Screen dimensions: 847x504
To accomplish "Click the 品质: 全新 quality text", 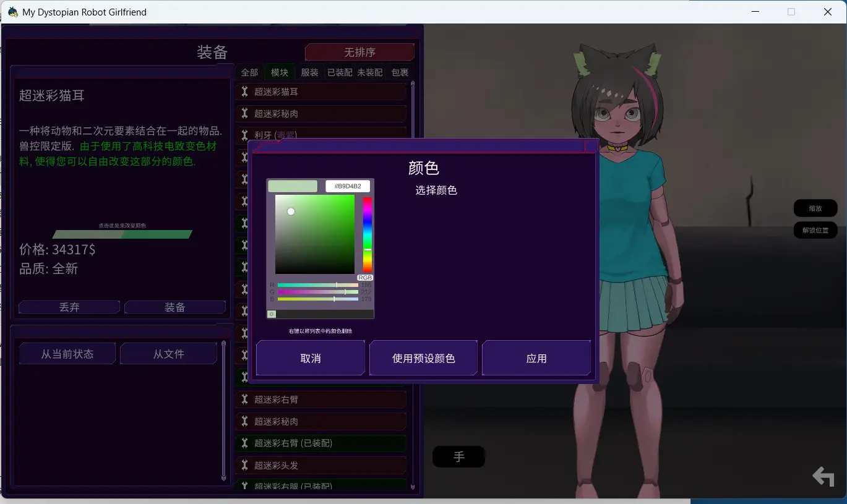I will (x=49, y=269).
